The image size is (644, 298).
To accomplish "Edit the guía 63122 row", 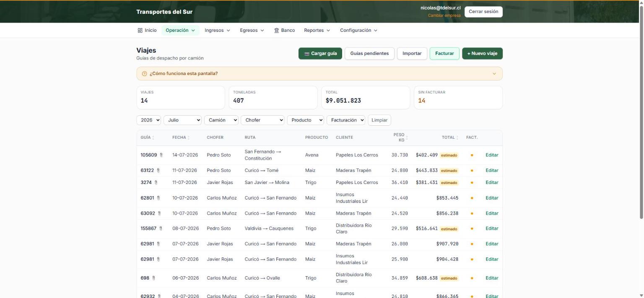I will coord(492,171).
